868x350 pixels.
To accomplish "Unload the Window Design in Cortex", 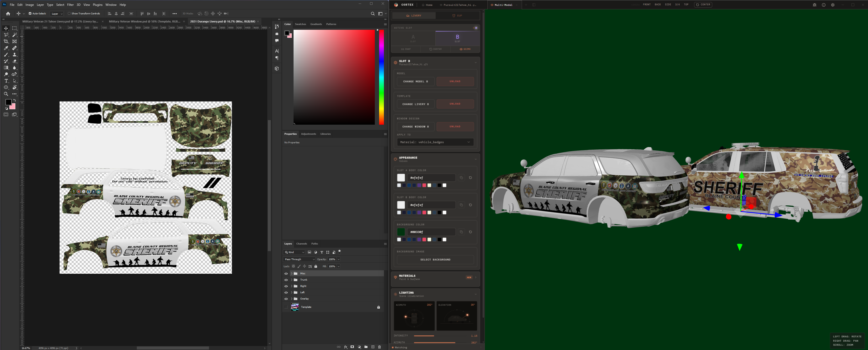I will (x=455, y=127).
